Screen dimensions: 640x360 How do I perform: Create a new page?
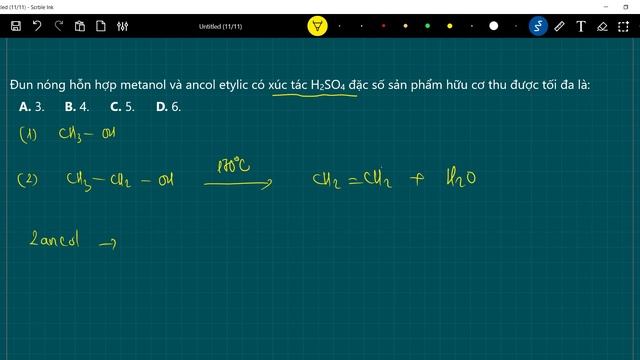coord(101,26)
